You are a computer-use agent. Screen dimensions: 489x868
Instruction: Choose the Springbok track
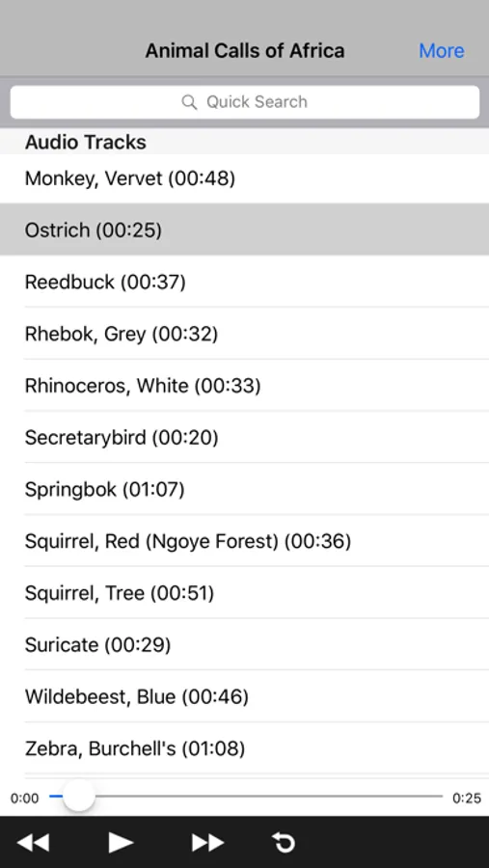tap(245, 489)
